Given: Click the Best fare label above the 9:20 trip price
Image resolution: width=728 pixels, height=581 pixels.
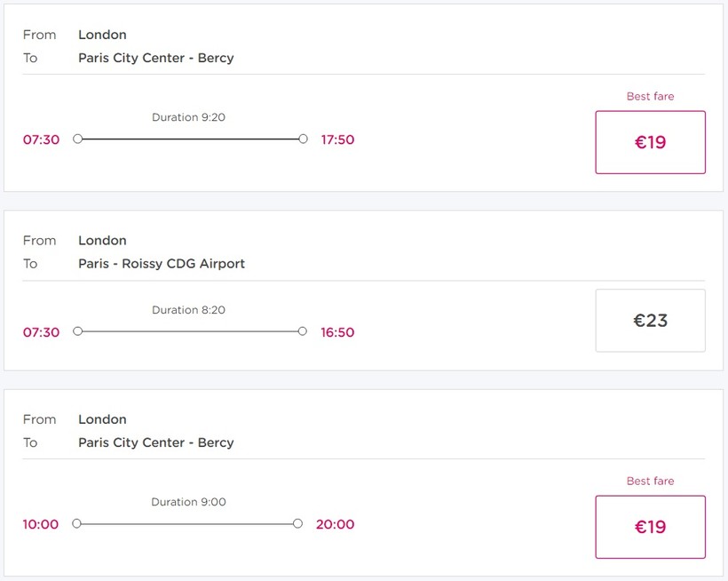Looking at the screenshot, I should 650,96.
